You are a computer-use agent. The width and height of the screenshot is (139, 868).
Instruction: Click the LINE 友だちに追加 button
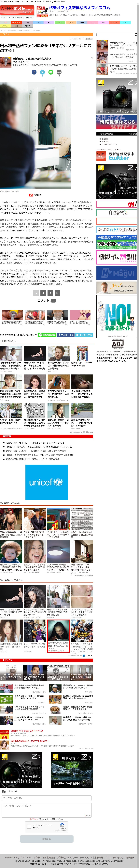click(x=47, y=335)
